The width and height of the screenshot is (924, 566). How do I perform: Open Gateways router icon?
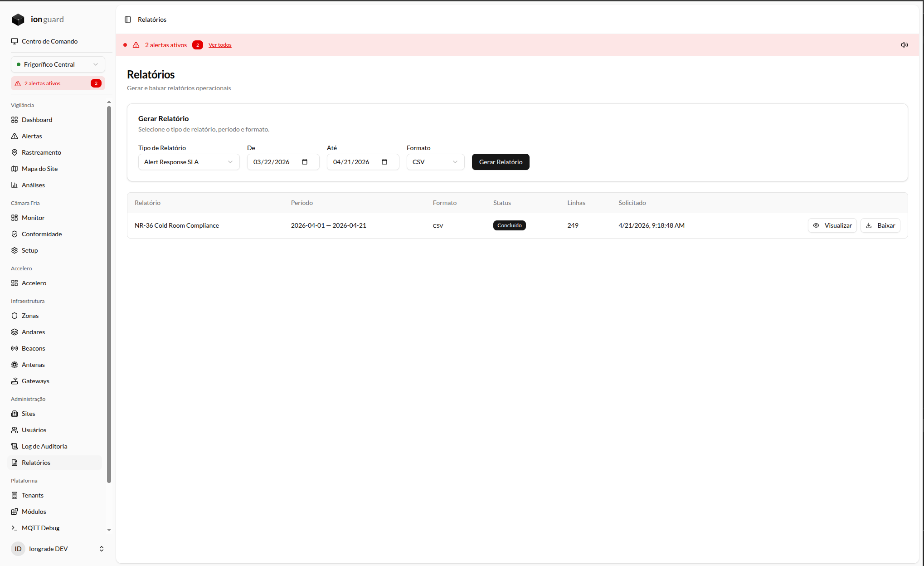point(15,381)
